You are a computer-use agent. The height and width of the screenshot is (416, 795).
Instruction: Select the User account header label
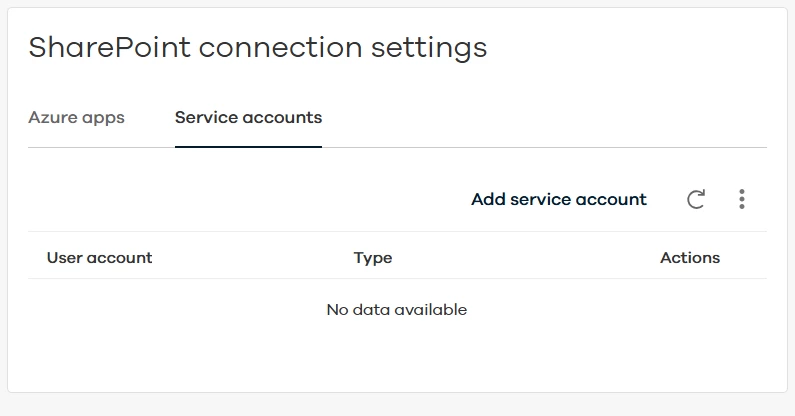click(x=100, y=258)
